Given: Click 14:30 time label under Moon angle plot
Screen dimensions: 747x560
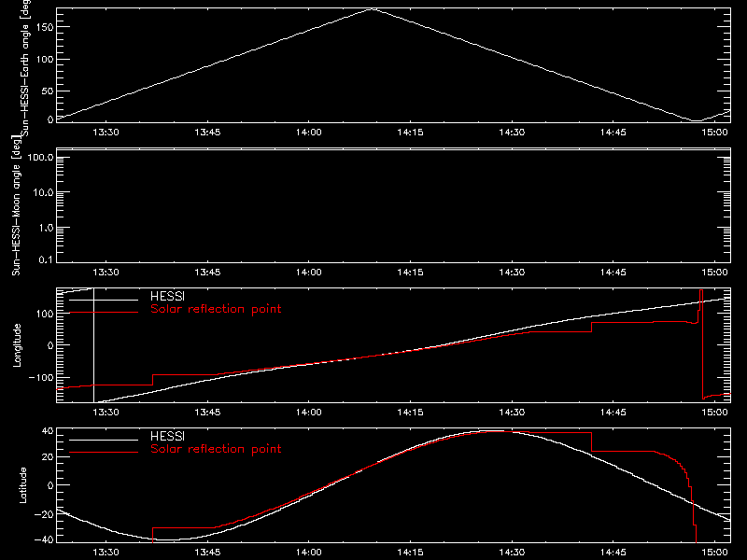Looking at the screenshot, I should click(512, 273).
